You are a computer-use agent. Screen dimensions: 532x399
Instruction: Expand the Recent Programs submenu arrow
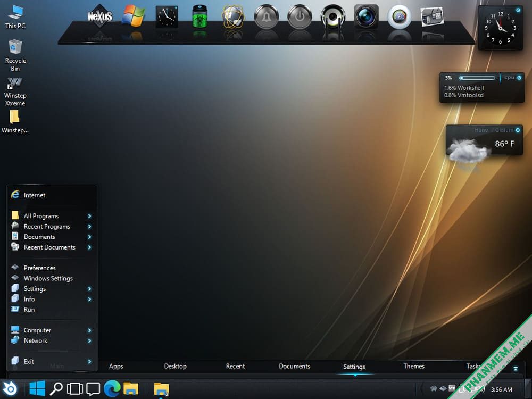(89, 226)
